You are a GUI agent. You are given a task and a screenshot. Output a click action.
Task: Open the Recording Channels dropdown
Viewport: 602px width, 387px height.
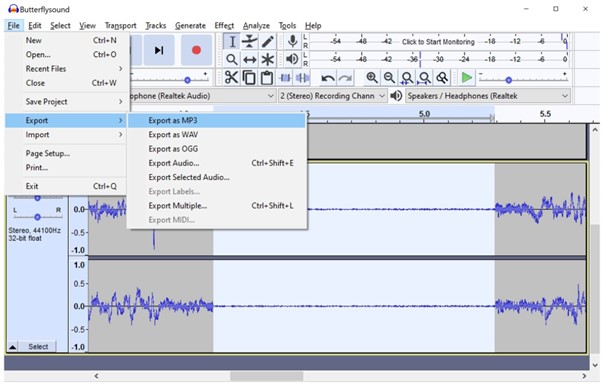(332, 96)
